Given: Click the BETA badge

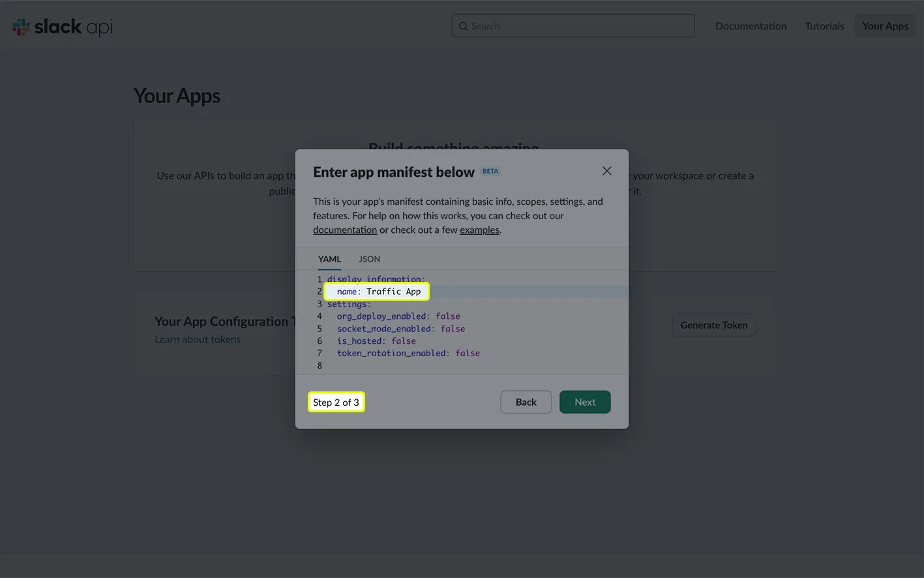Looking at the screenshot, I should 490,172.
